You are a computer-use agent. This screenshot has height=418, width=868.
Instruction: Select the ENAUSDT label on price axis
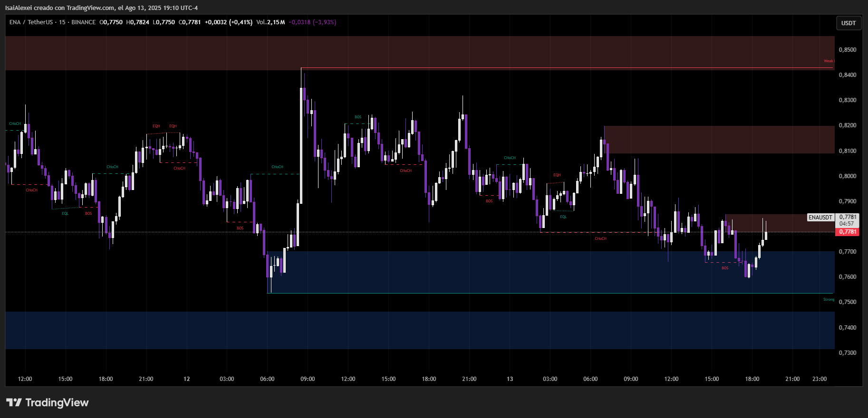click(820, 218)
